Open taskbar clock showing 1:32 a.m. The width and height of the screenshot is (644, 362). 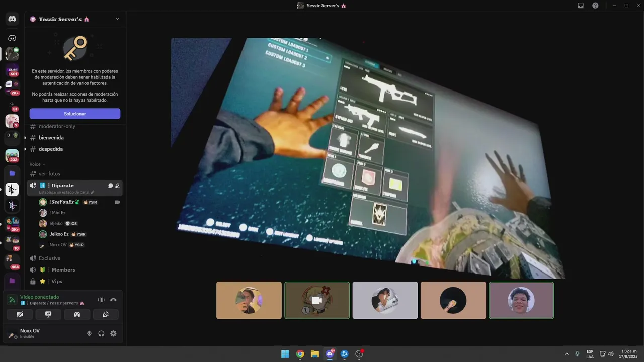pos(627,354)
